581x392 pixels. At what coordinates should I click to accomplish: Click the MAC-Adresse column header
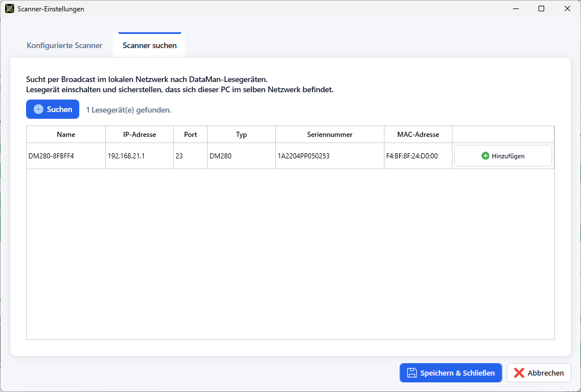click(418, 135)
